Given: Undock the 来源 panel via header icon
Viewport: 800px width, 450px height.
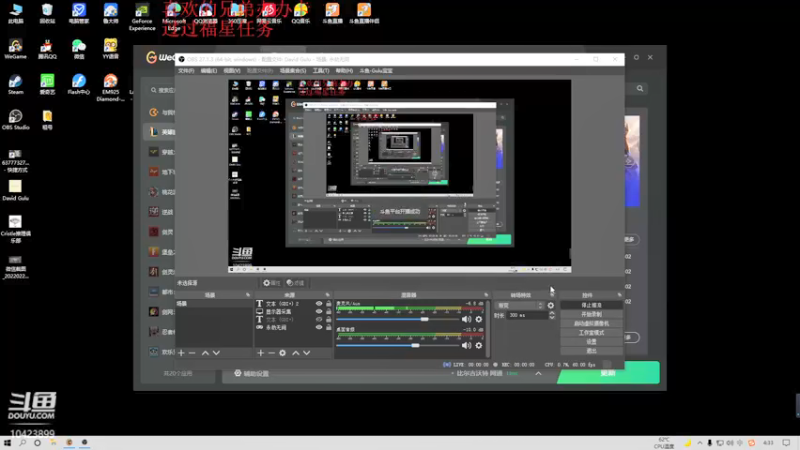Looking at the screenshot, I should click(328, 295).
